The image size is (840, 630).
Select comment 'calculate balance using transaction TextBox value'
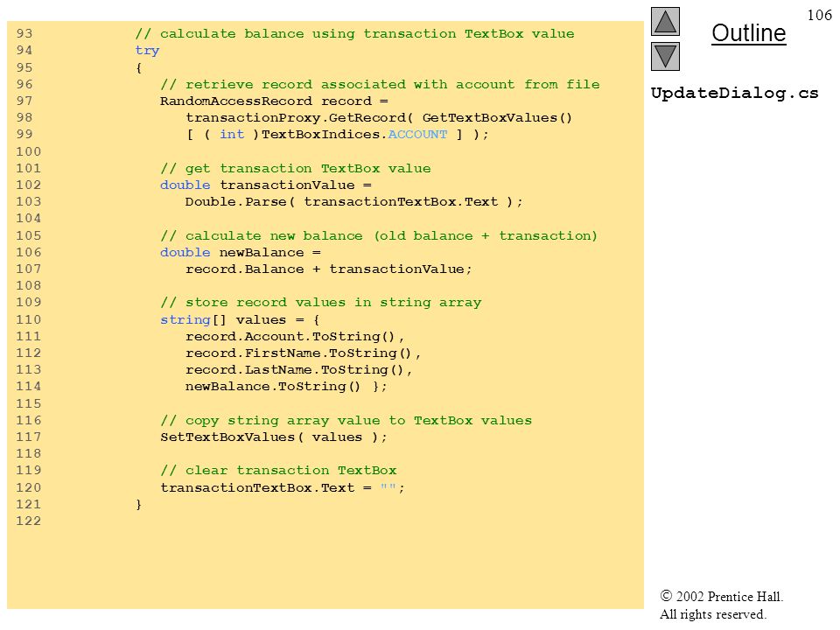(354, 34)
